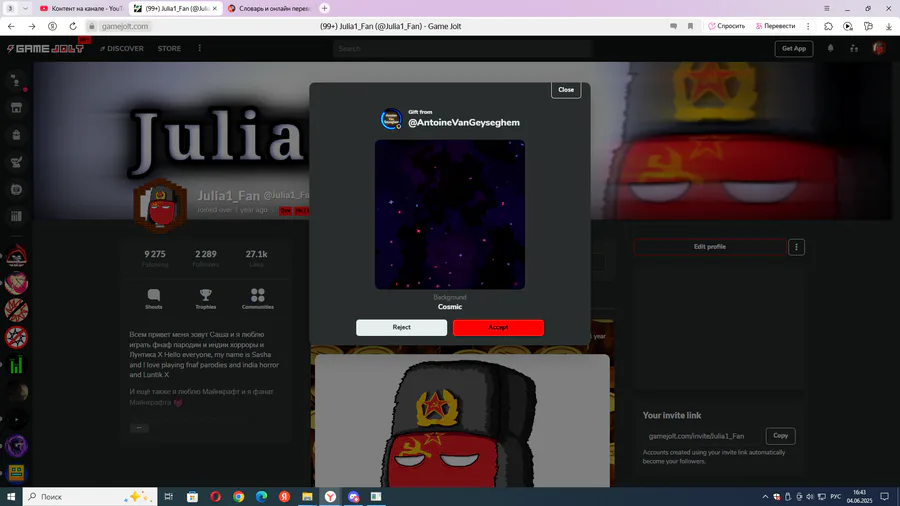This screenshot has height=506, width=900.
Task: Open the sidebar purple community icon
Action: tap(17, 446)
